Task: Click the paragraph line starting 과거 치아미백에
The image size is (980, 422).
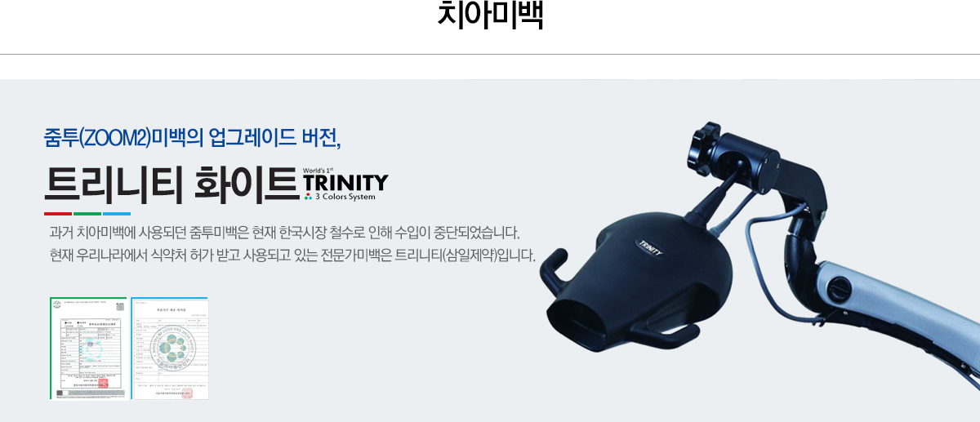Action: (284, 233)
